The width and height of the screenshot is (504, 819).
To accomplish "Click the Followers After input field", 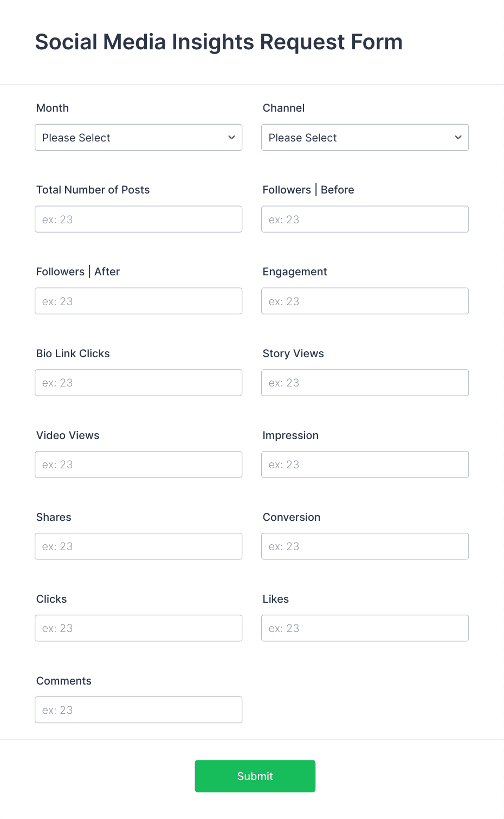I will pos(138,301).
